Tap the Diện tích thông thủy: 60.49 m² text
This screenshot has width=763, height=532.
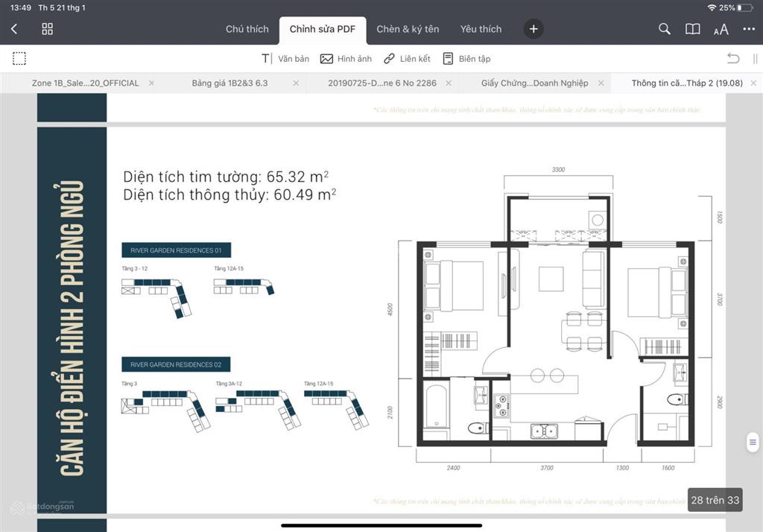(x=229, y=194)
